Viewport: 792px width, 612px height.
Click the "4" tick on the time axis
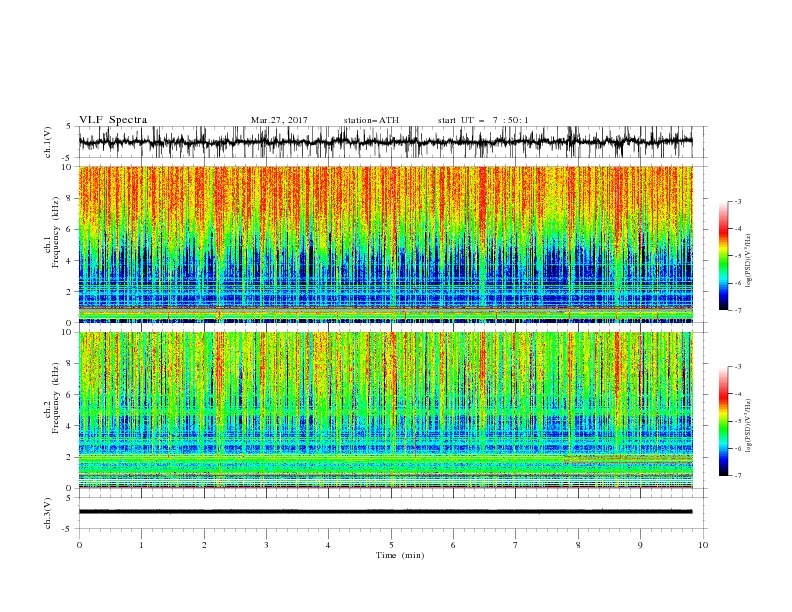point(328,545)
